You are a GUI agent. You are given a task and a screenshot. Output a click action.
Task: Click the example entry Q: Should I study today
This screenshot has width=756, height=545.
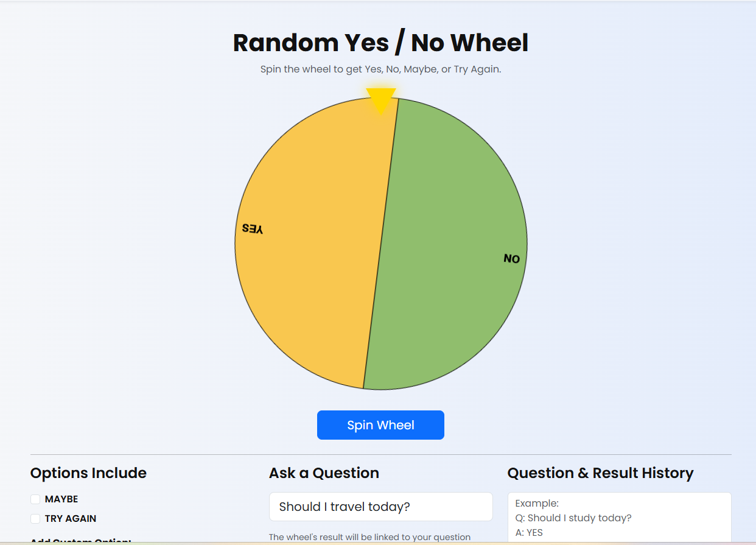(x=575, y=518)
